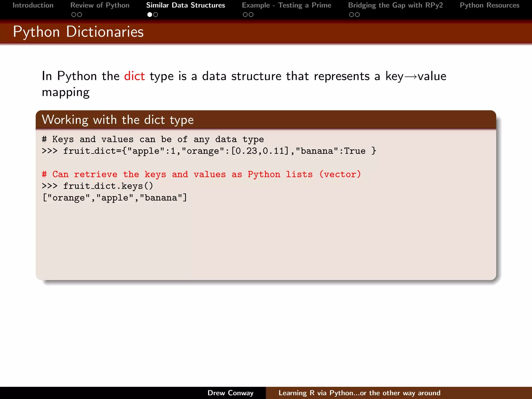Click the Python Dictionaries slide title
The height and width of the screenshot is (399, 532).
tap(78, 32)
